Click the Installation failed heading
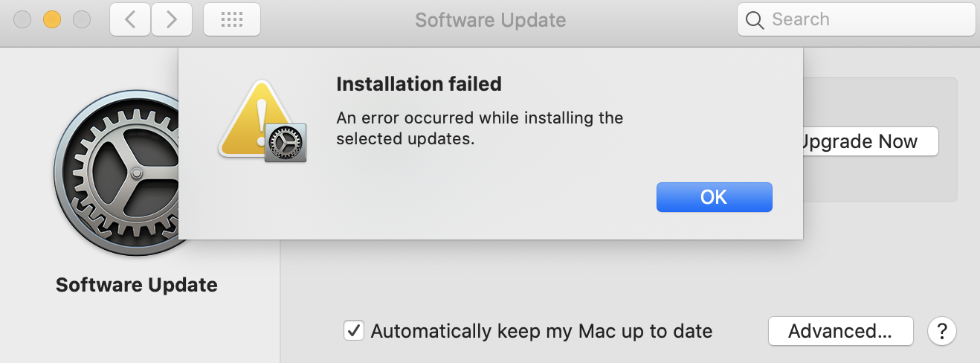This screenshot has width=980, height=363. 419,84
